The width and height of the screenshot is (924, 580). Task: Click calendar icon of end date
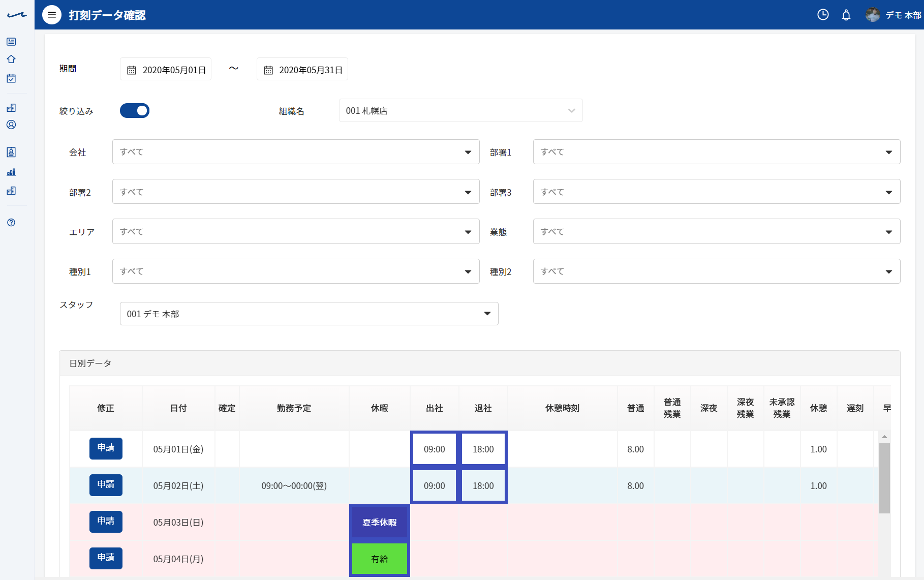point(268,70)
